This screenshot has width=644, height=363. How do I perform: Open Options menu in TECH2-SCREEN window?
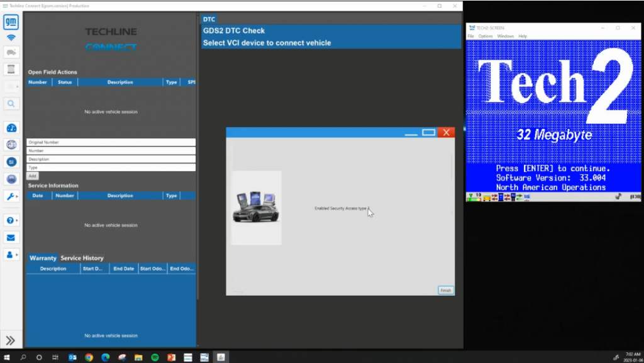coord(486,36)
